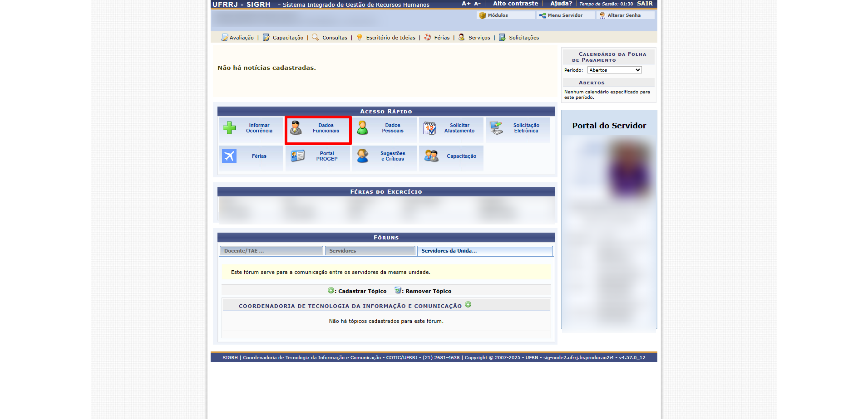The height and width of the screenshot is (419, 868).
Task: Click the Capacitação quick access icon
Action: point(431,156)
